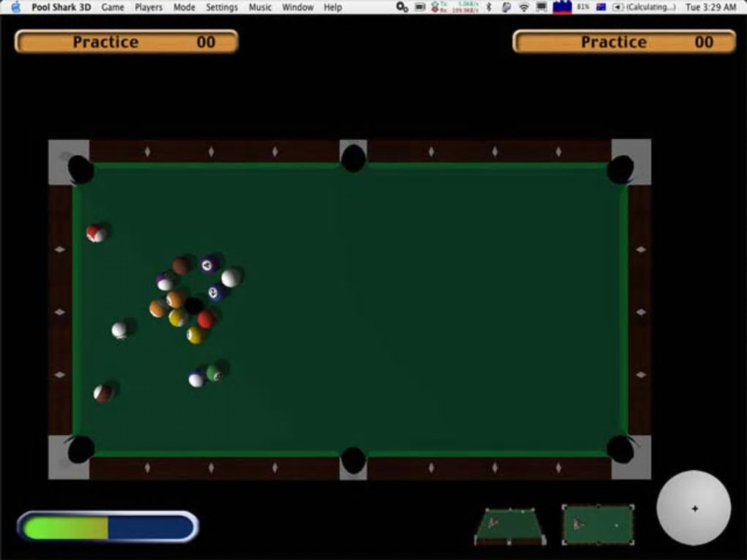Click the clock showing Tue 3:29 AM
This screenshot has height=560, width=747.
711,7
